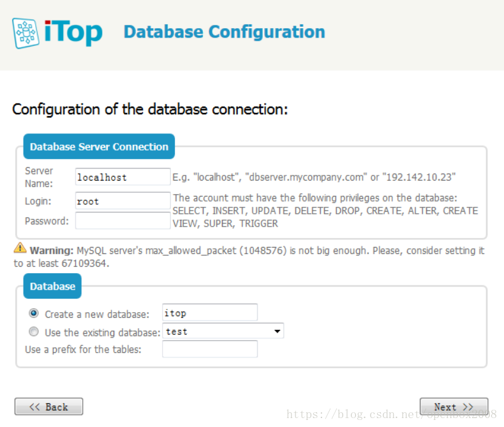Screen dimensions: 504x427
Task: Select the Use the existing database radio button
Action: pos(34,331)
